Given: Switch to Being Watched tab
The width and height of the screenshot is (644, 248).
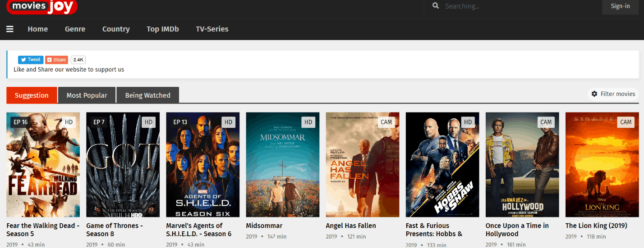Looking at the screenshot, I should click(x=148, y=95).
